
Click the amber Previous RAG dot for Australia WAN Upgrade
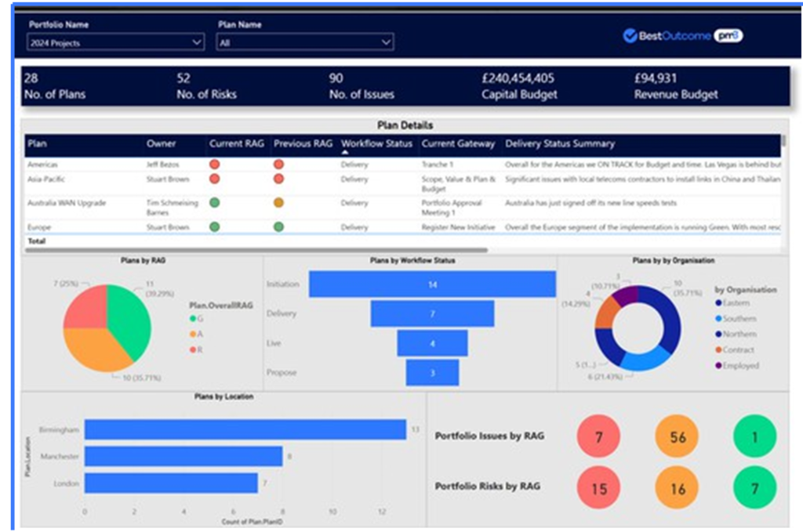pyautogui.click(x=277, y=202)
